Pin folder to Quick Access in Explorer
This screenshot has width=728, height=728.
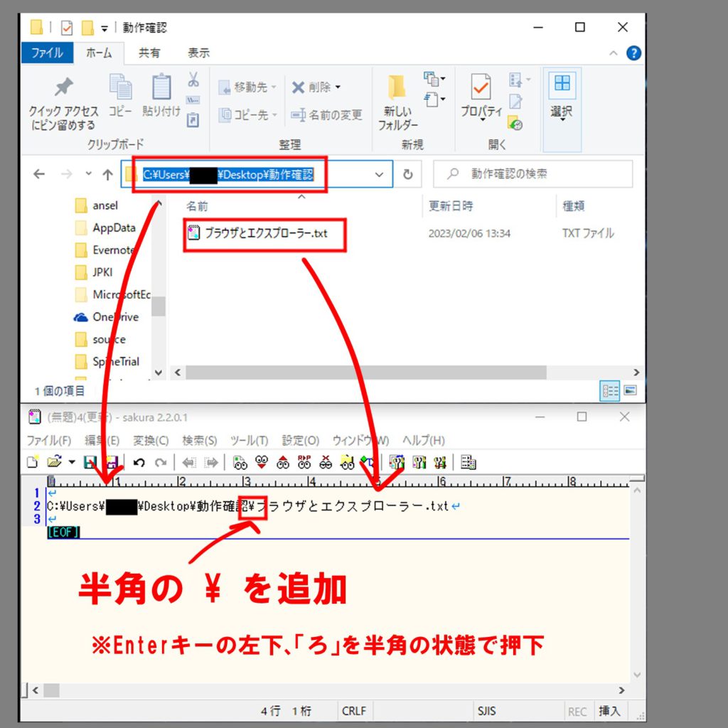pyautogui.click(x=63, y=103)
